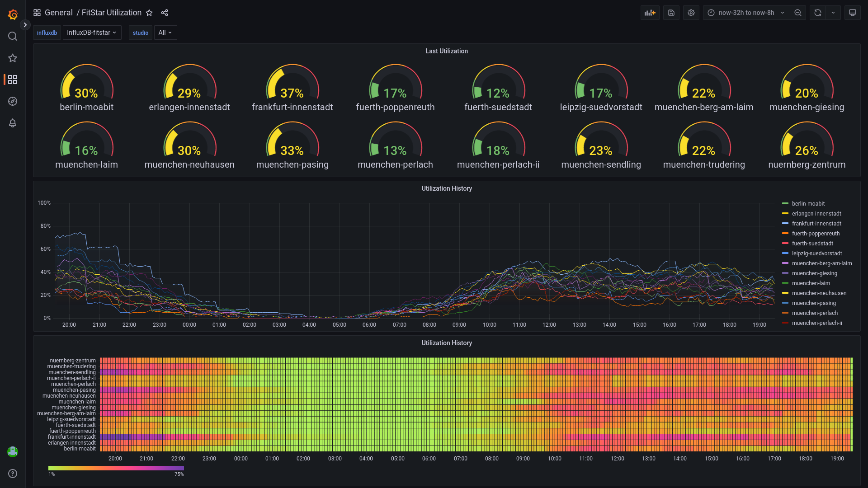Click the heatmap color scale legend
The height and width of the screenshot is (488, 868).
(x=116, y=468)
